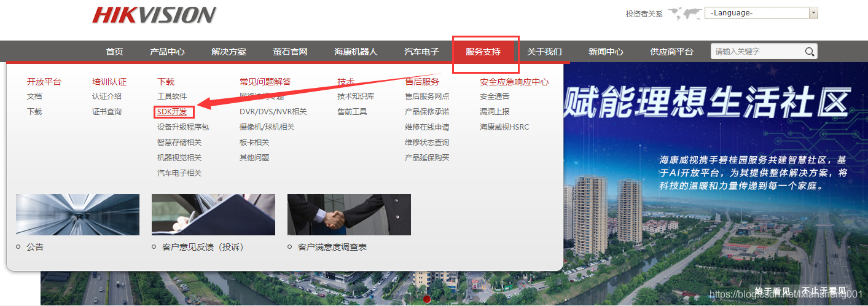Open the 解决方案 menu
This screenshot has width=868, height=306.
point(229,52)
